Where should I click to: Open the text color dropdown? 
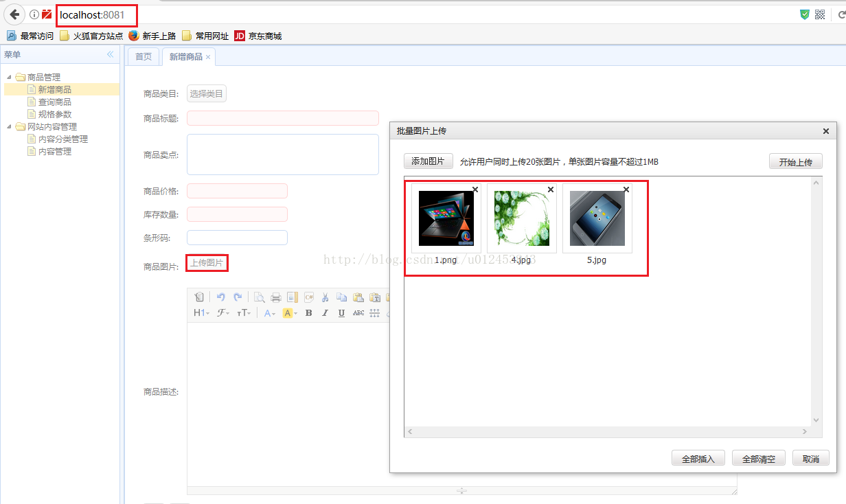pyautogui.click(x=270, y=312)
